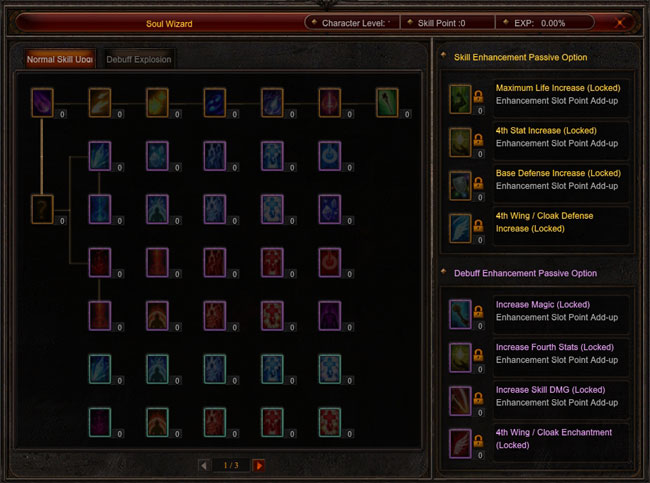Open the Normal Skill Upgrade tab
Viewport: 650px width, 483px height.
(60, 59)
